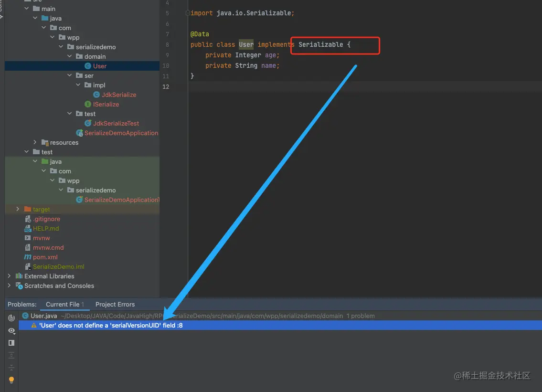
Task: Click the mvnw script file icon
Action: [x=28, y=238]
